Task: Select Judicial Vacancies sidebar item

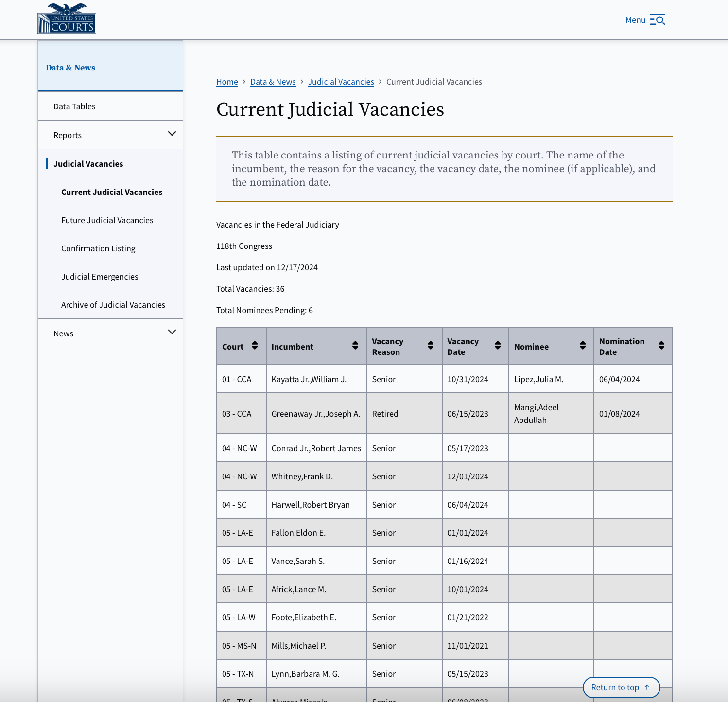Action: (88, 164)
